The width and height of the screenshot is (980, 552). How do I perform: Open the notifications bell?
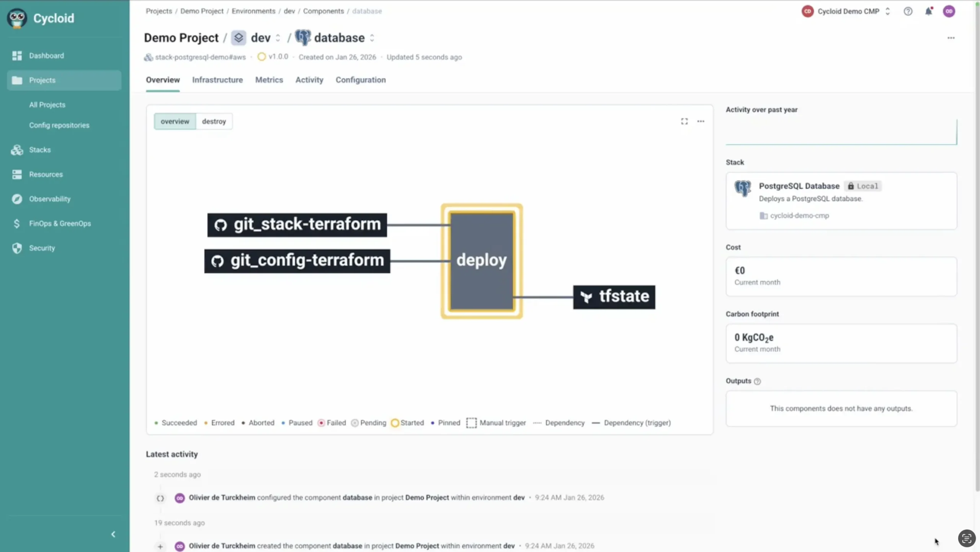(929, 11)
